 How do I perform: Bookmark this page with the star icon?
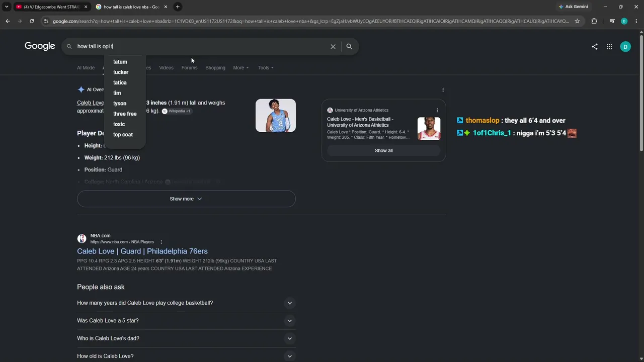point(577,21)
